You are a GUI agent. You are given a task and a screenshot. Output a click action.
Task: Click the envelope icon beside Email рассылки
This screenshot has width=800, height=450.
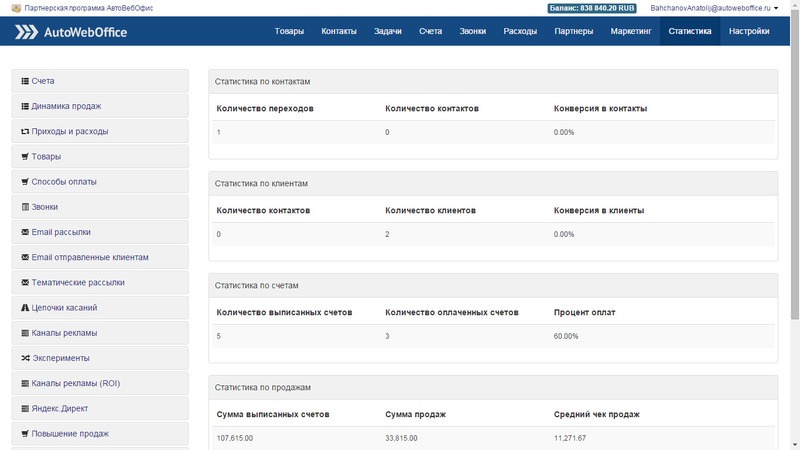click(25, 232)
